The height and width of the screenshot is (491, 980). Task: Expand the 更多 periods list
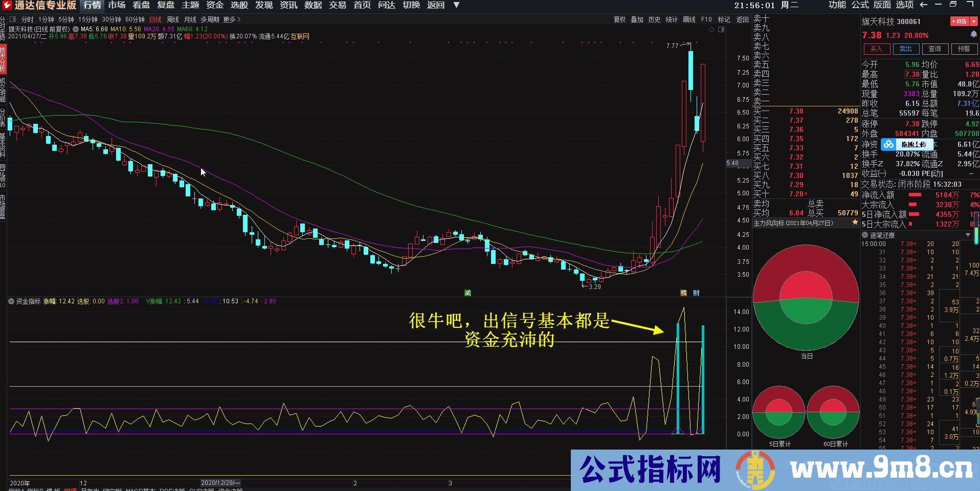tap(232, 19)
